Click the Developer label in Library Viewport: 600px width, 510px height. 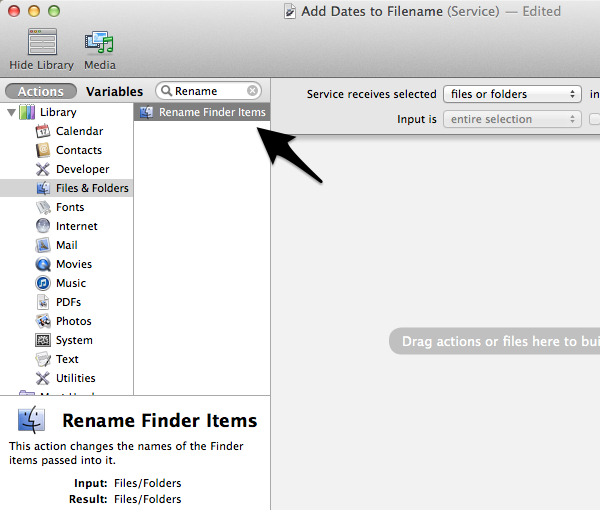tap(83, 169)
